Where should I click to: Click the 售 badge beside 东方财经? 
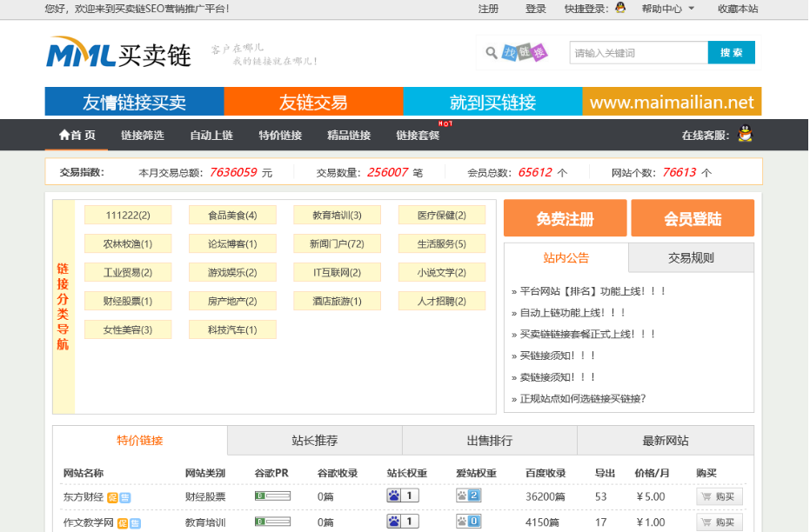click(x=125, y=497)
